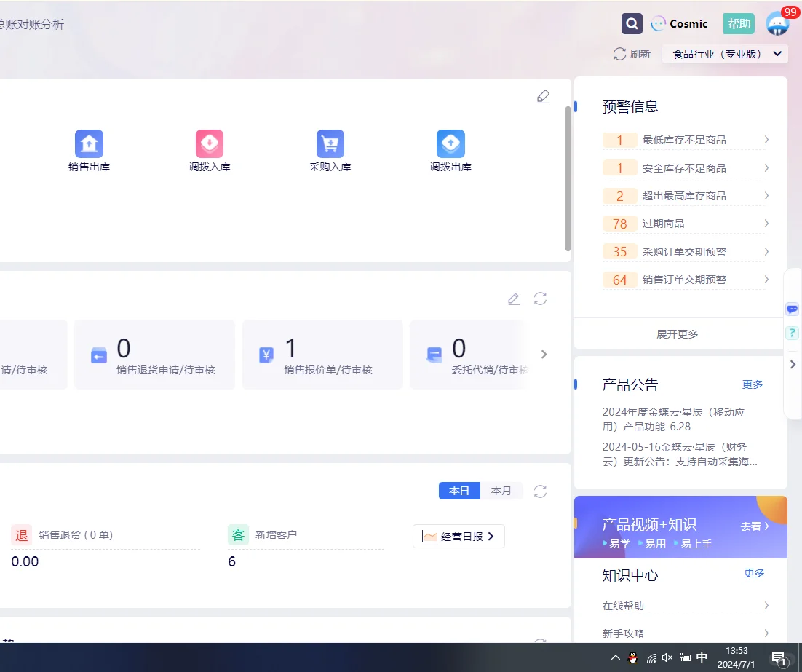Click the pencil edit icon above the shortcuts
The image size is (802, 672).
click(543, 96)
